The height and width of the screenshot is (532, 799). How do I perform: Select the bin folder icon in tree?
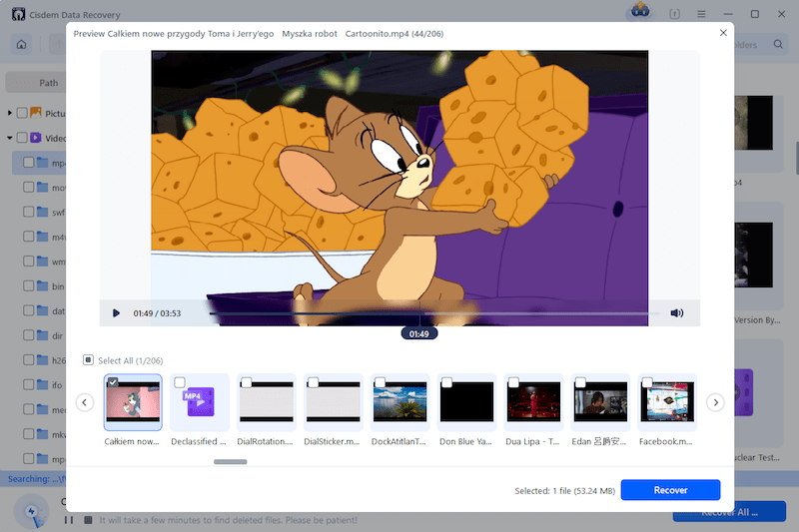click(43, 285)
